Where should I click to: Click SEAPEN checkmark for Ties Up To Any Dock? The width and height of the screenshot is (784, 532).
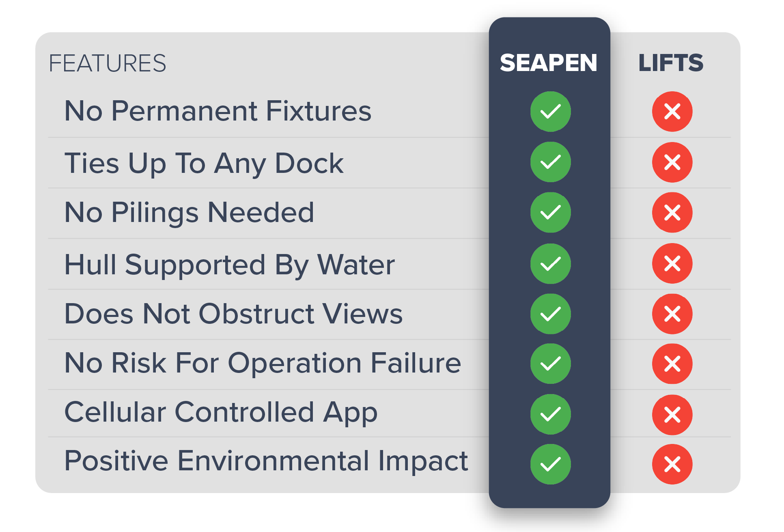550,162
